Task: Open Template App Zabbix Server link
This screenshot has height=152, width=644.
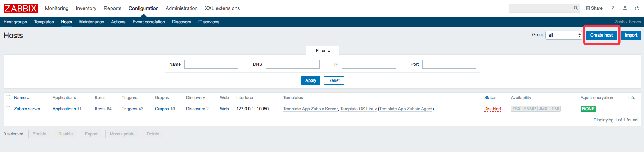Action: pos(311,109)
